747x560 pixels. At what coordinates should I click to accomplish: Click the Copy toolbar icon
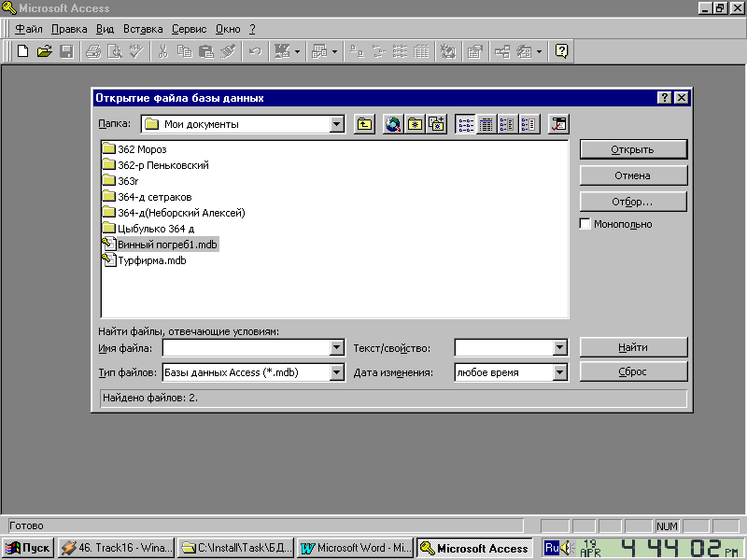pos(184,51)
